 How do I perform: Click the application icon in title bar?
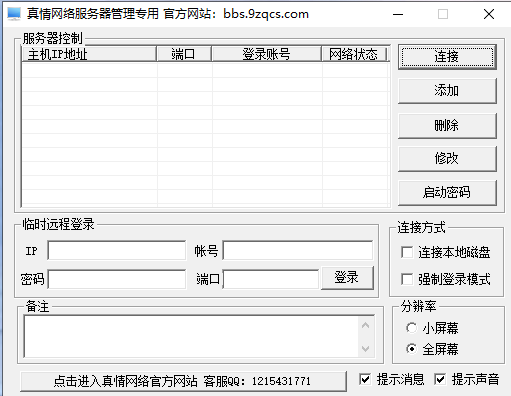pyautogui.click(x=14, y=14)
